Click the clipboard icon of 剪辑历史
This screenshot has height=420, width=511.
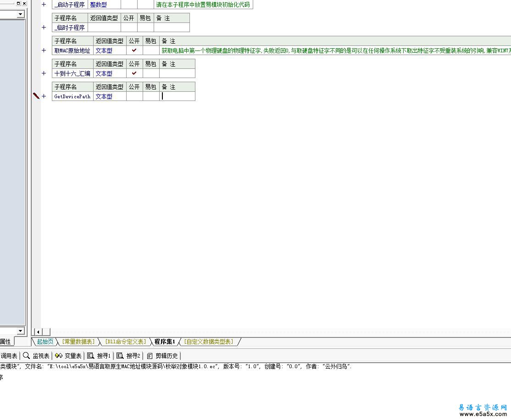click(150, 356)
